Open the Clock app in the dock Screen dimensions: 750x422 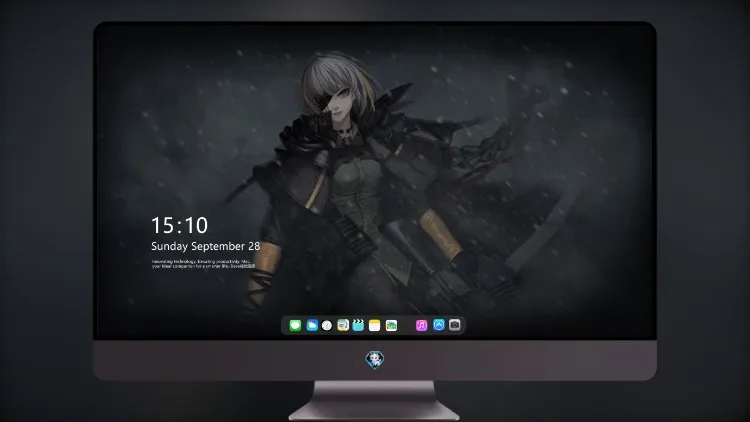[x=327, y=325]
